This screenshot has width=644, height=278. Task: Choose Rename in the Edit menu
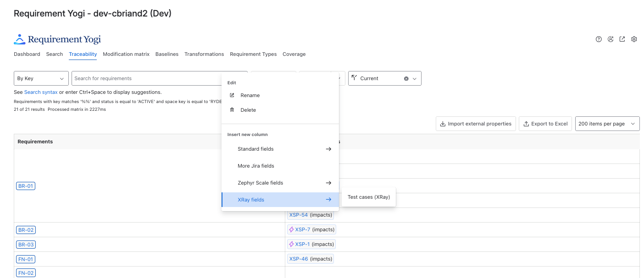[x=280, y=95]
